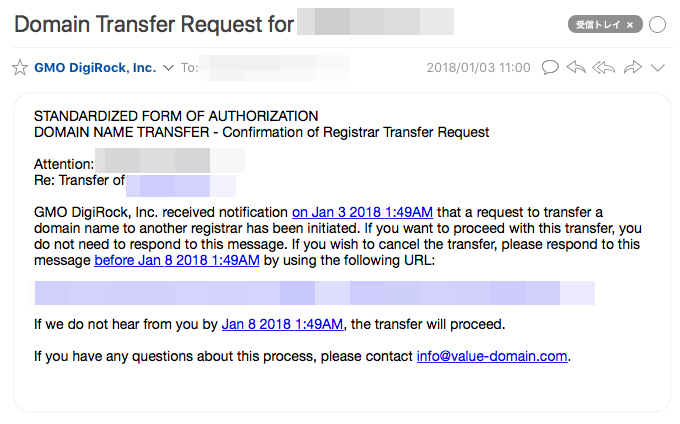The image size is (680, 424).
Task: Click the blurred recipient address after To:
Action: (x=275, y=68)
